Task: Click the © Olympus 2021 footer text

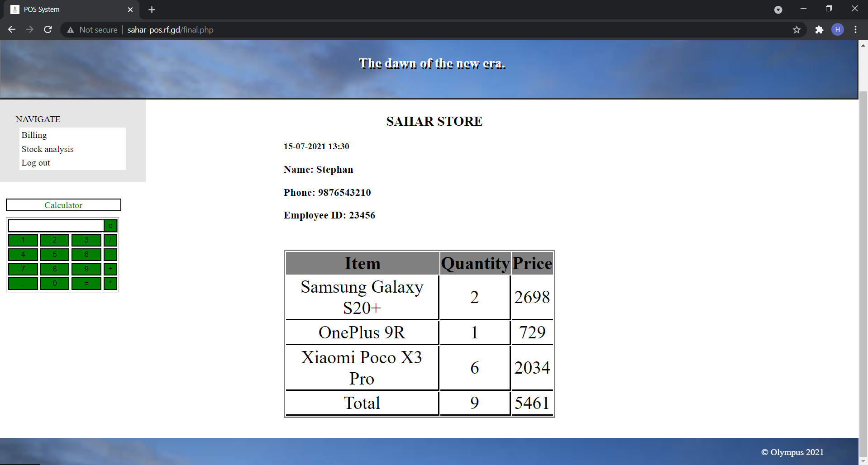Action: 792,452
